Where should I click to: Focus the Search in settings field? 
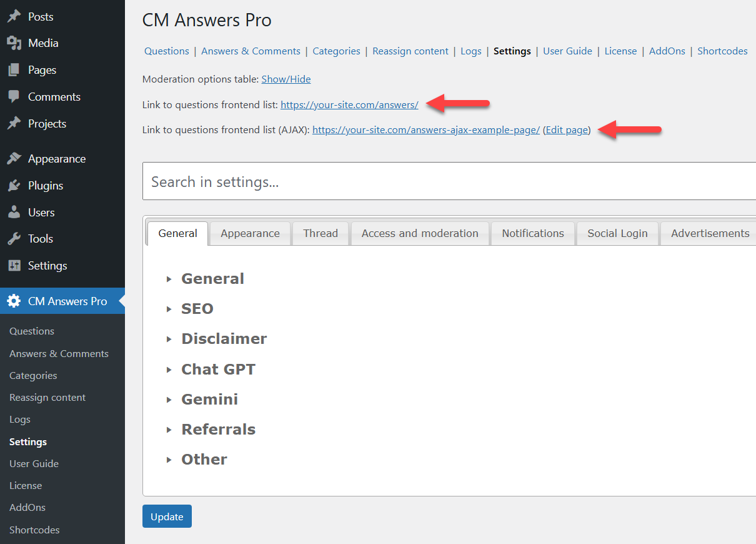coord(449,181)
